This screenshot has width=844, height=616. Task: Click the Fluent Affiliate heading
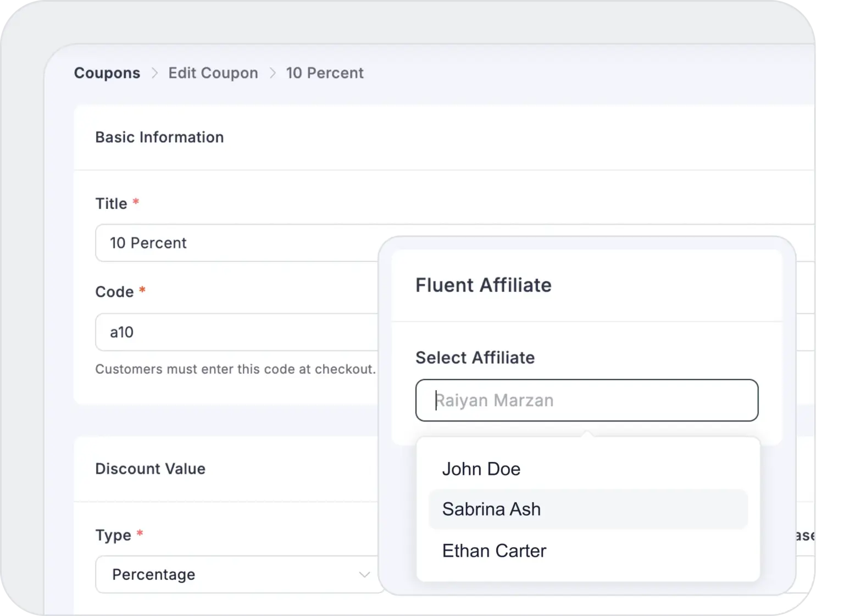pos(484,285)
